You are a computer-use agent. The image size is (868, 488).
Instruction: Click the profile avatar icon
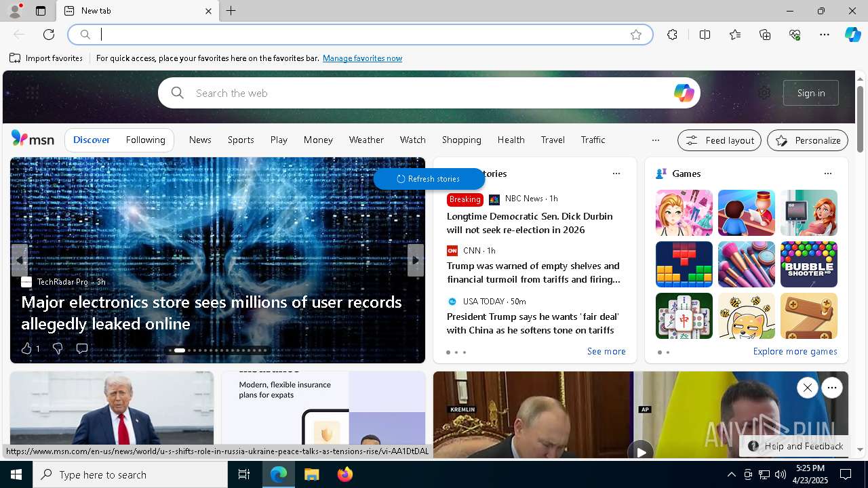tap(15, 11)
